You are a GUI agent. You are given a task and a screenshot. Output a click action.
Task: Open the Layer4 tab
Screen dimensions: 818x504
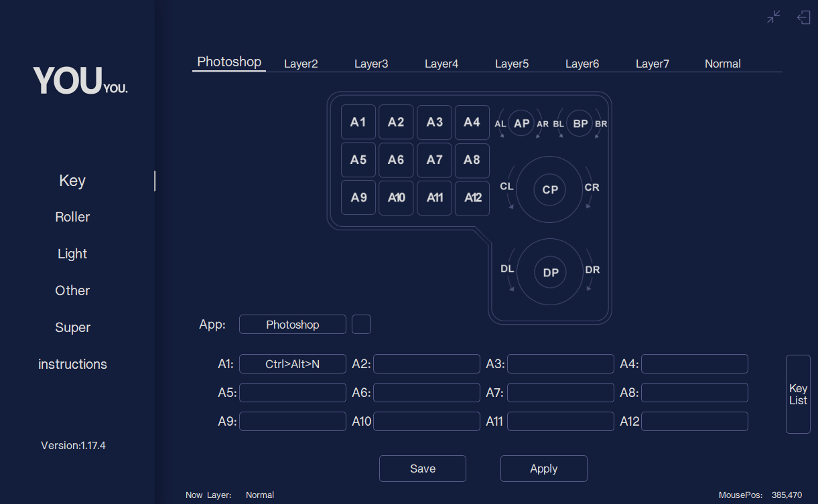[441, 64]
